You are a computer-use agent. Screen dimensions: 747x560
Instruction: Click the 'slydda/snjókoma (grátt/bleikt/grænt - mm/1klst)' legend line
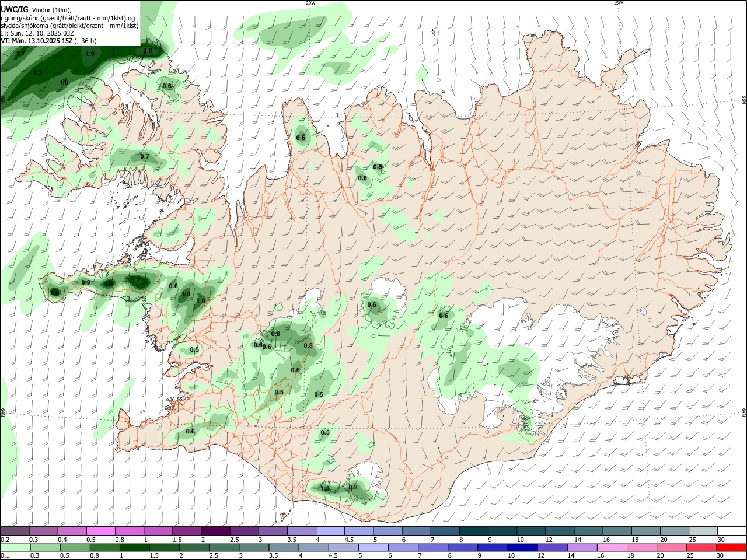click(x=69, y=26)
